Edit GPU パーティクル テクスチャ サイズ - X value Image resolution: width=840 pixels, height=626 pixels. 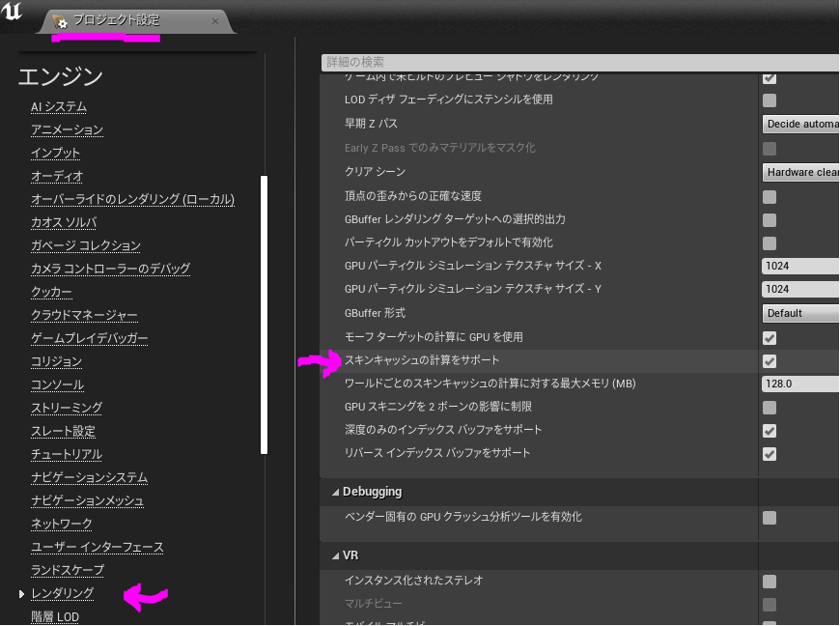coord(800,266)
